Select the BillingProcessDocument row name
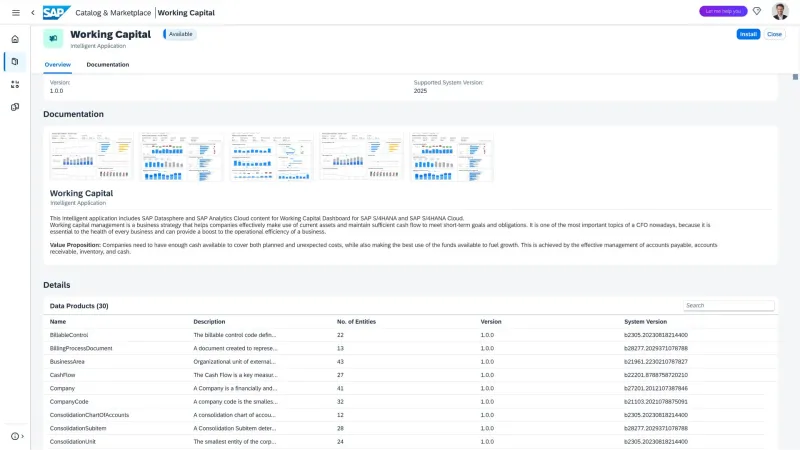This screenshot has height=450, width=800. (x=81, y=348)
